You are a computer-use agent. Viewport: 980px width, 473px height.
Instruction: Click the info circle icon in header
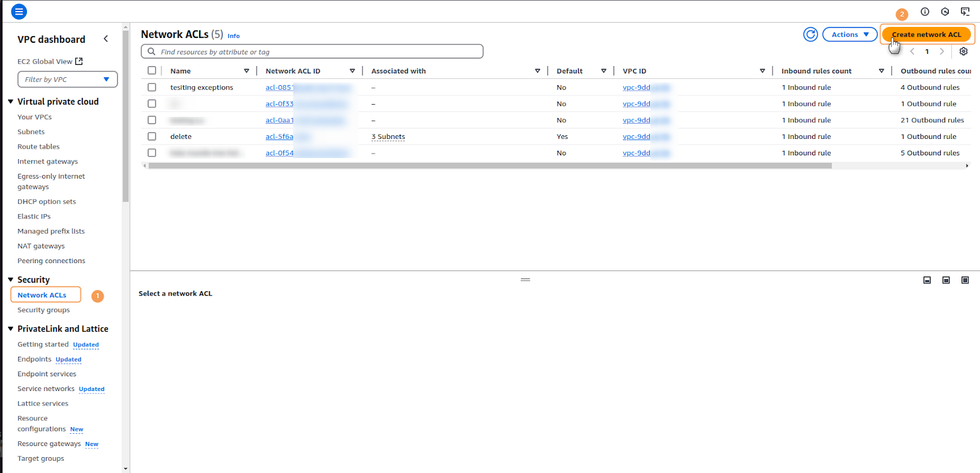[x=925, y=12]
